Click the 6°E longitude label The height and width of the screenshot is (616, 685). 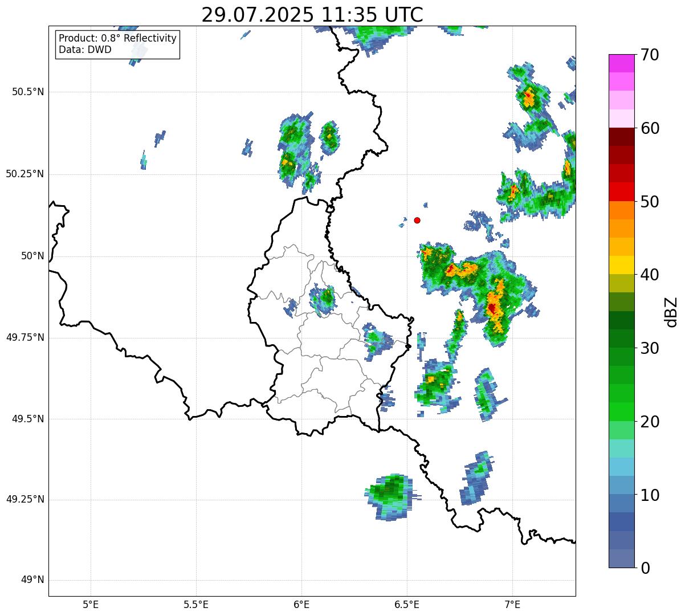pyautogui.click(x=301, y=605)
